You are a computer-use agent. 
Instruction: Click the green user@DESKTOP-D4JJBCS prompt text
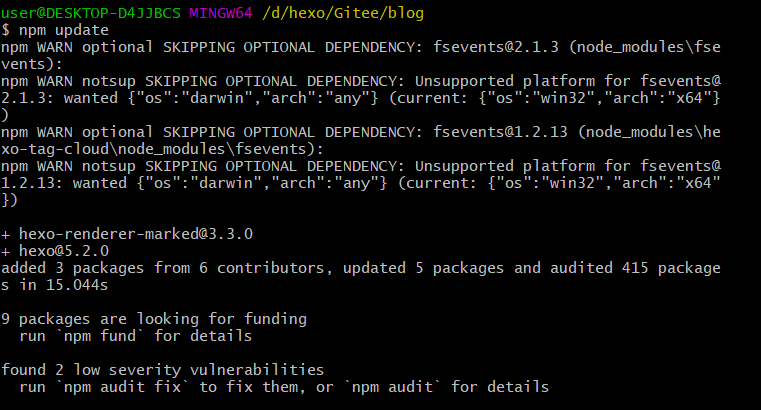91,13
